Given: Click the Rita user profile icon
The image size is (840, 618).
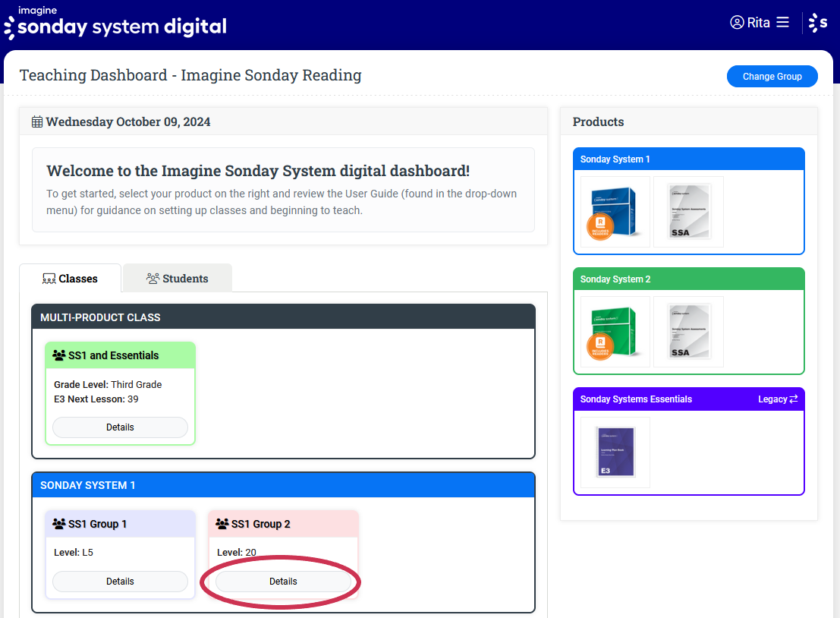Looking at the screenshot, I should click(x=737, y=23).
